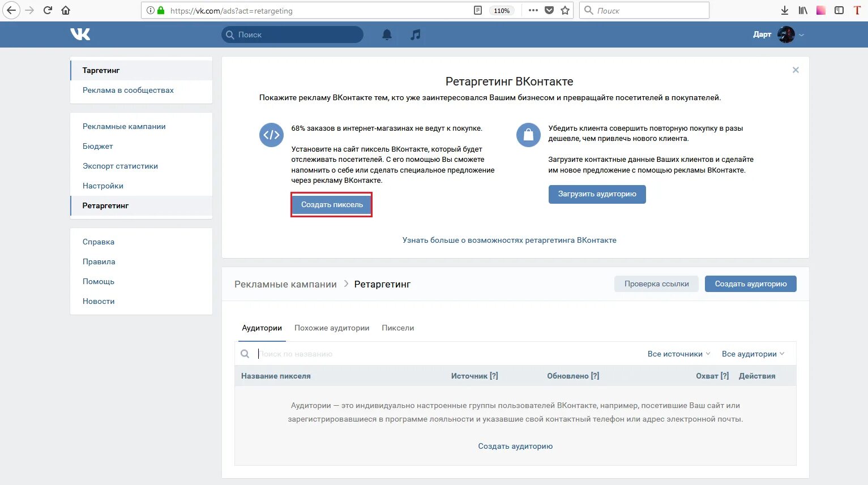Expand the profile menu arrow next to avatar
Image resolution: width=868 pixels, height=485 pixels.
coord(801,35)
